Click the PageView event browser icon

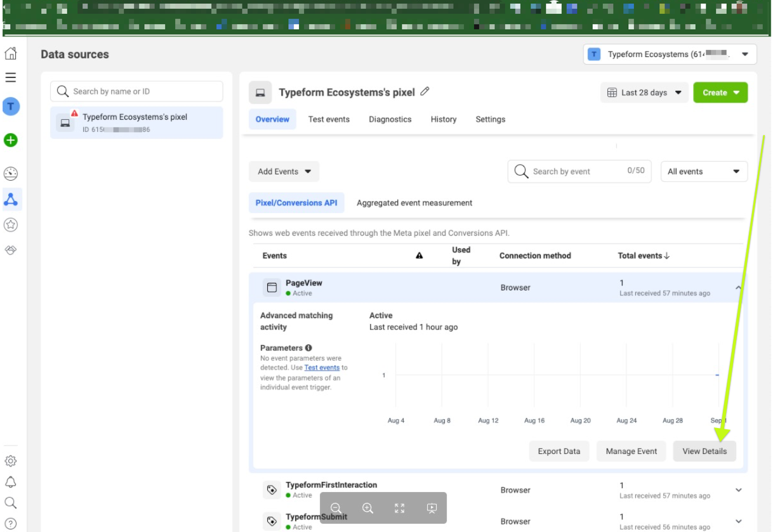(x=272, y=288)
